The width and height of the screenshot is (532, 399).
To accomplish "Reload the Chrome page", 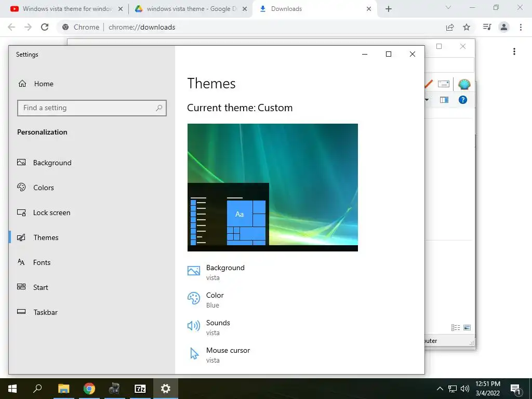I will (45, 27).
